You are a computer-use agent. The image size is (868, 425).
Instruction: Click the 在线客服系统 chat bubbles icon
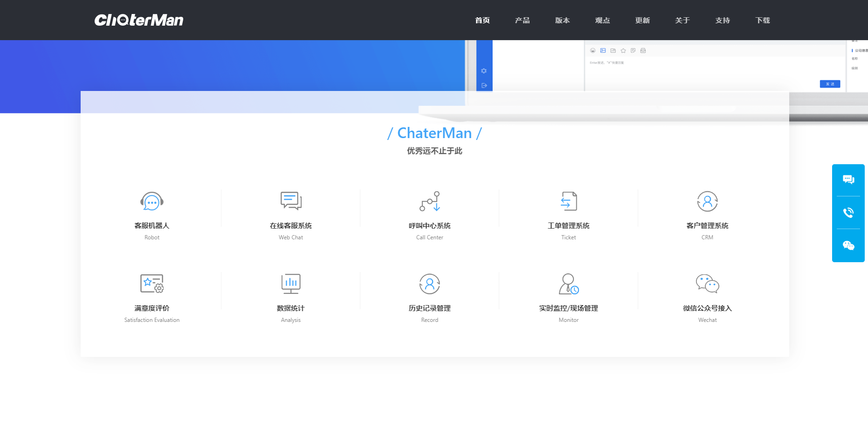291,201
